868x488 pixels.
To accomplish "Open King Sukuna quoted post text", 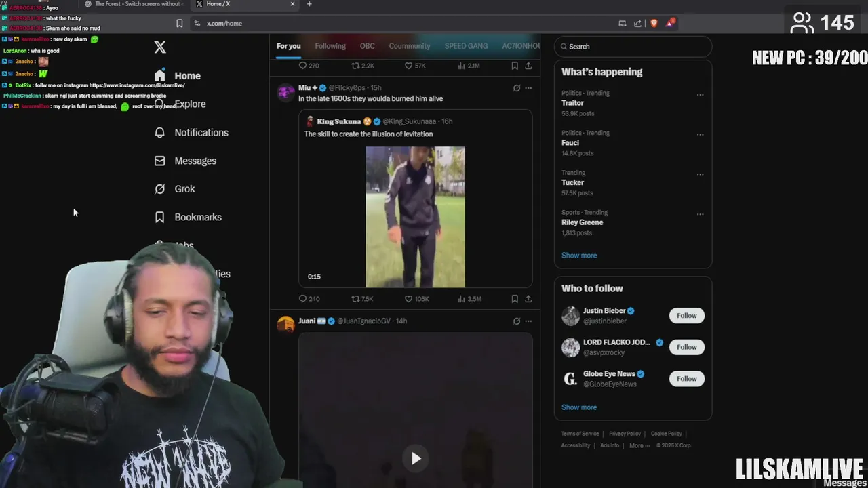I will [368, 134].
